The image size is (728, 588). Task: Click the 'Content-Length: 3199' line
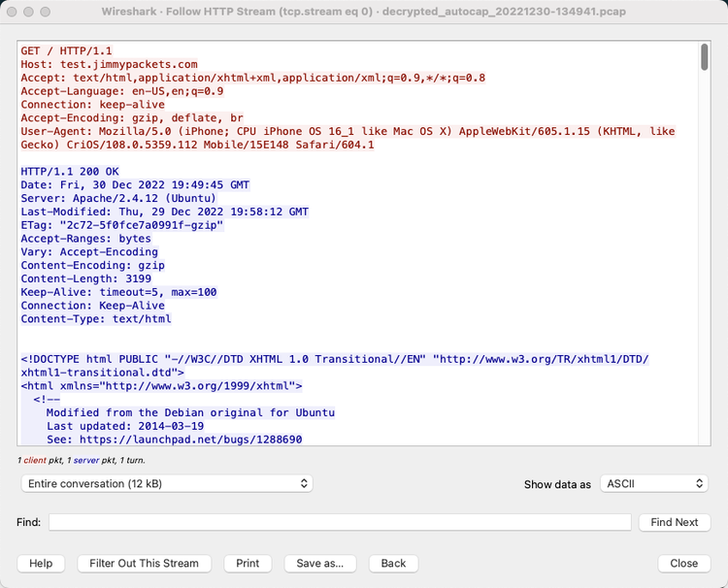click(85, 278)
